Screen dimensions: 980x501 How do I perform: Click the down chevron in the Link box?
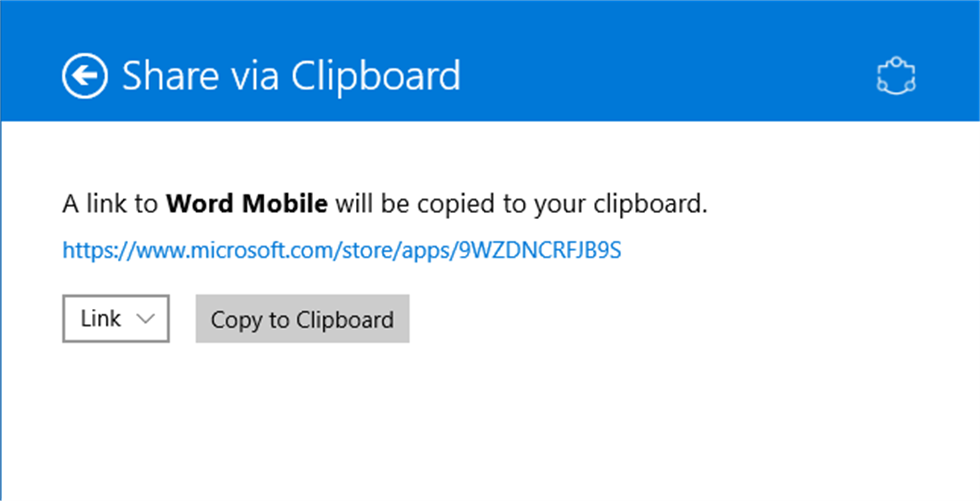146,319
